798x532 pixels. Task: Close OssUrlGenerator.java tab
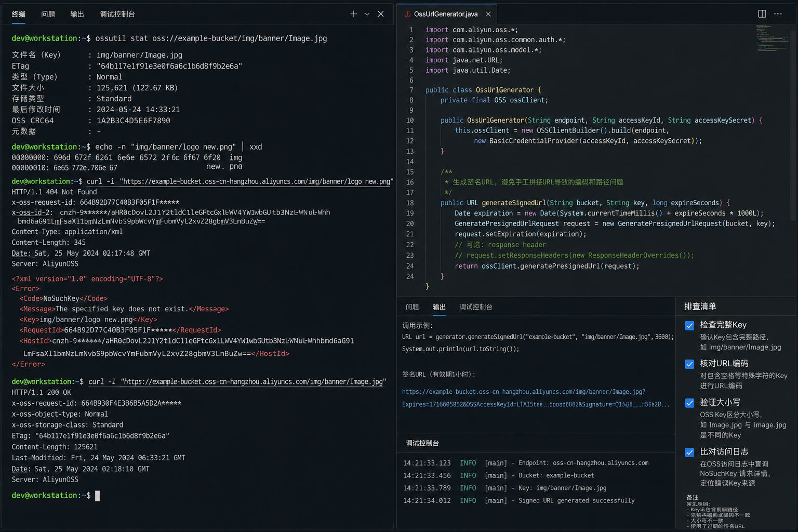tap(488, 14)
